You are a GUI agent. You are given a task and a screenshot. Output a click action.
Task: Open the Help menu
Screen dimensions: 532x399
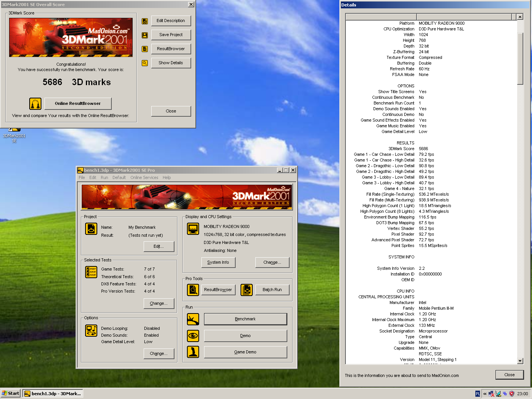point(167,177)
